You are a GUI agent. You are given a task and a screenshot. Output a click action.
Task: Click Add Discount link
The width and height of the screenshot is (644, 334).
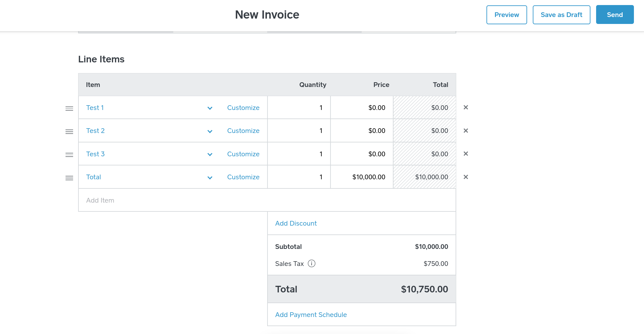296,223
